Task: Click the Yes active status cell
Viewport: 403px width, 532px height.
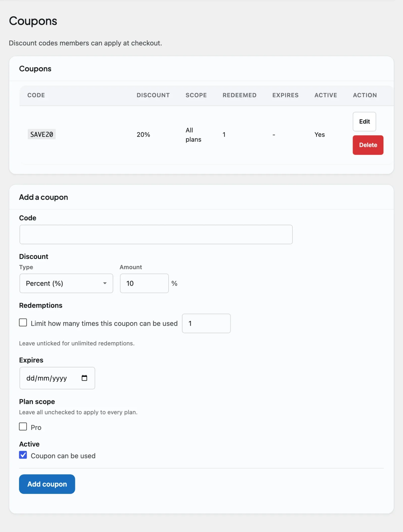Action: (320, 135)
